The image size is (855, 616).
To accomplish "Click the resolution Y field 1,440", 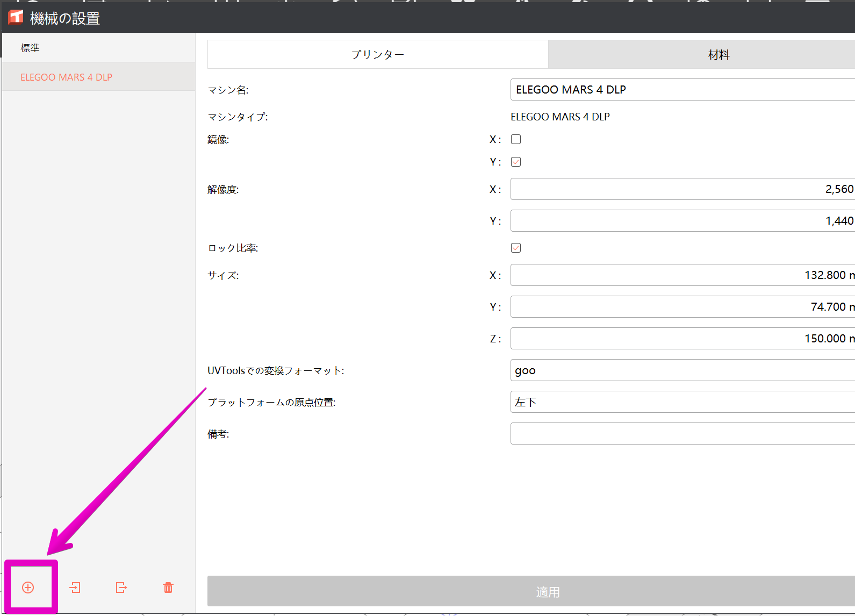I will 682,221.
